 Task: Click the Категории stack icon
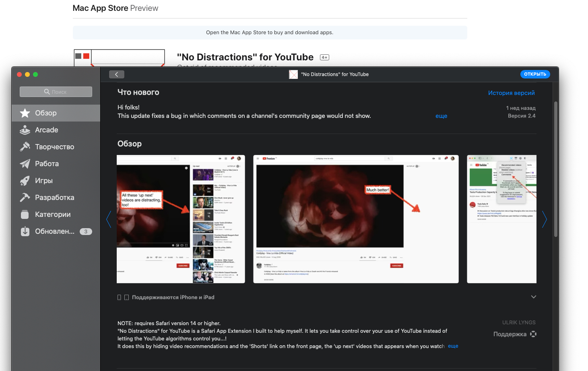click(25, 214)
